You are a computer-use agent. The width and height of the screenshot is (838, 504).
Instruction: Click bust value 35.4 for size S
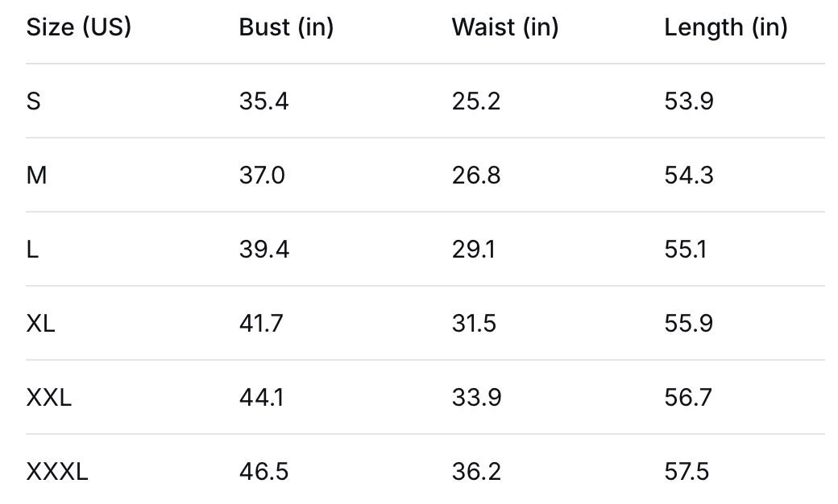(263, 101)
